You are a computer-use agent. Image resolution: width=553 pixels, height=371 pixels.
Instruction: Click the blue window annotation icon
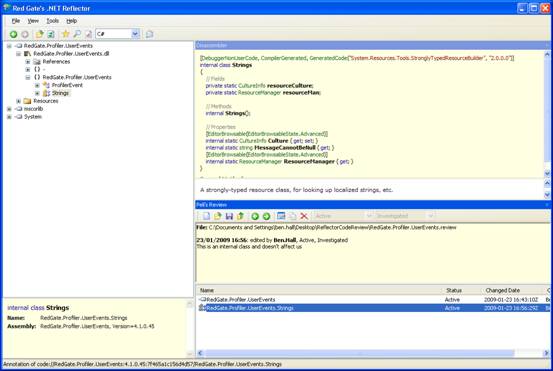click(281, 216)
